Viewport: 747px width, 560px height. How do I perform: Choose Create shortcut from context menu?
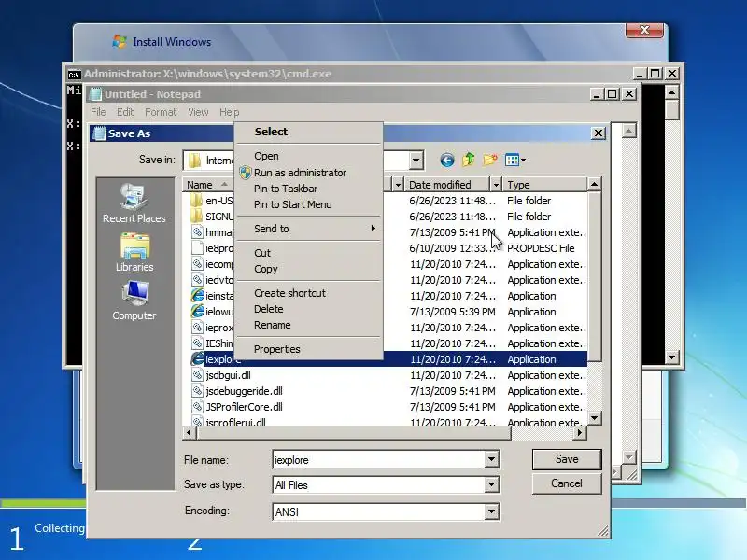click(x=310, y=293)
